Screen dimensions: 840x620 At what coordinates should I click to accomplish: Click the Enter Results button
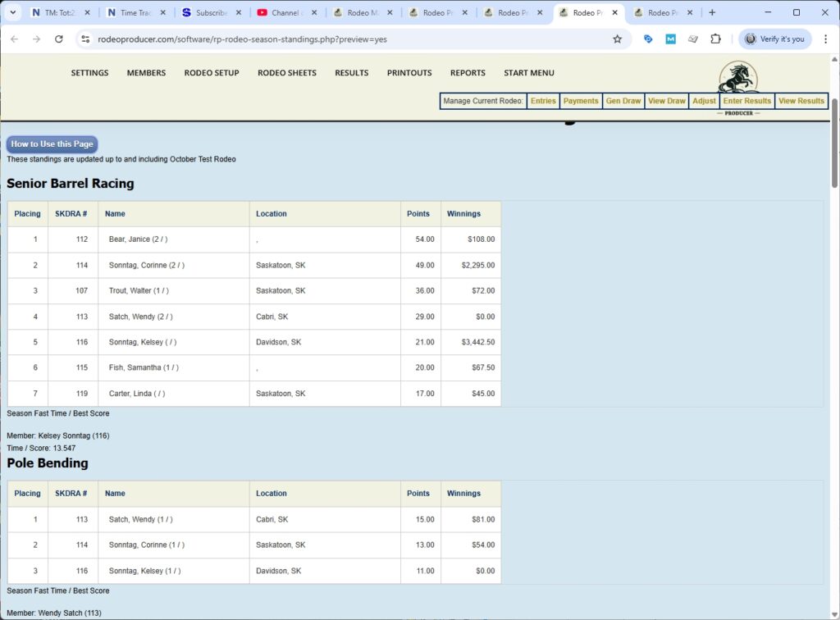[x=746, y=100]
